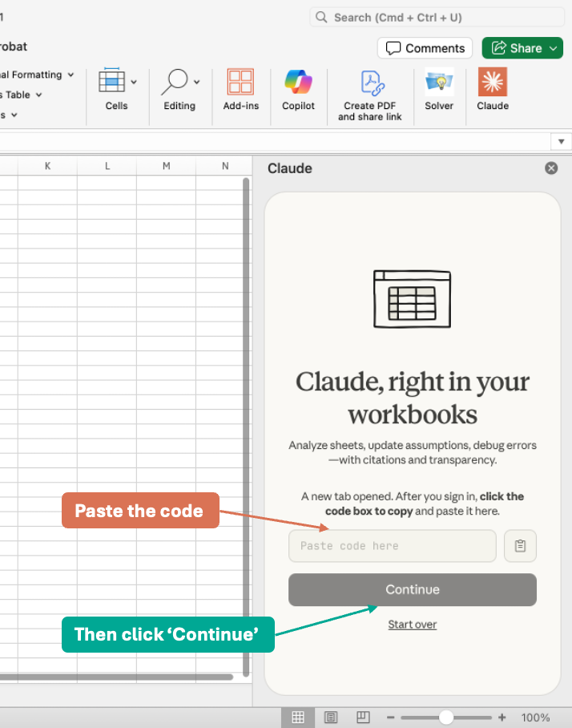
Task: Adjust the zoom slider handle
Action: pyautogui.click(x=445, y=718)
